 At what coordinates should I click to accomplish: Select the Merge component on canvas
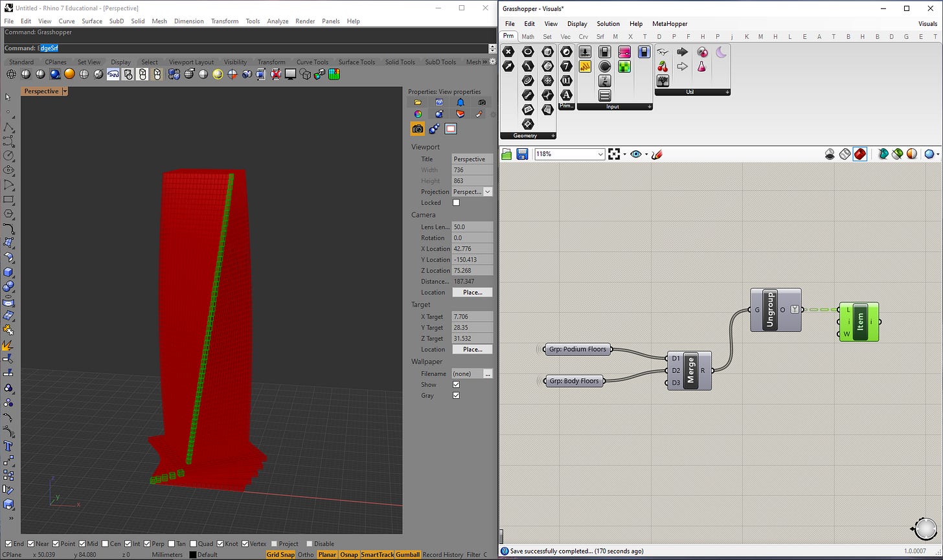[x=689, y=370]
